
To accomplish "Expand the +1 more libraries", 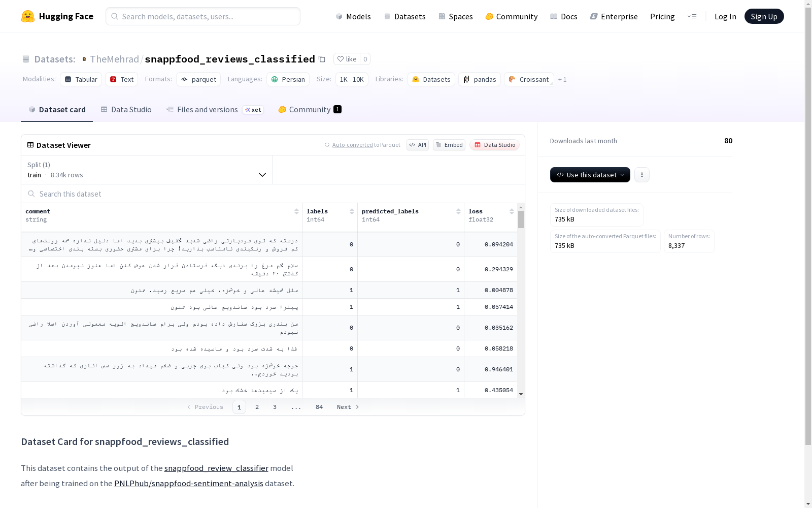I will pos(562,79).
